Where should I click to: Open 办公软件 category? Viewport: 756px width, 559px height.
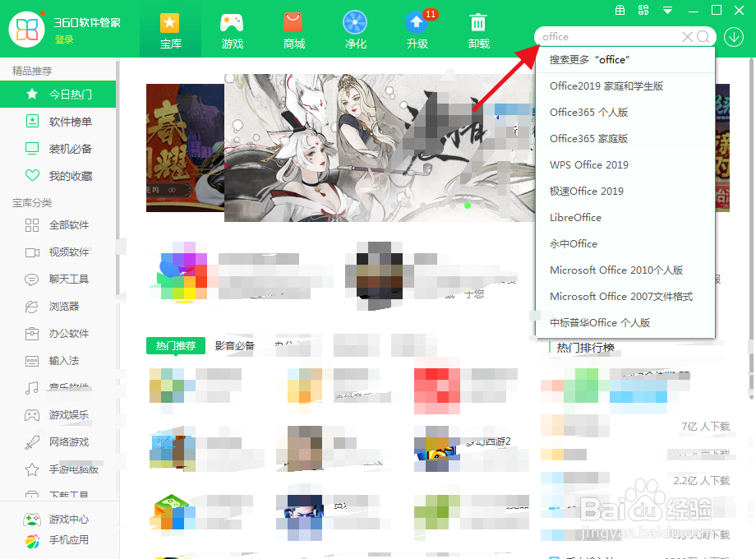pyautogui.click(x=58, y=333)
